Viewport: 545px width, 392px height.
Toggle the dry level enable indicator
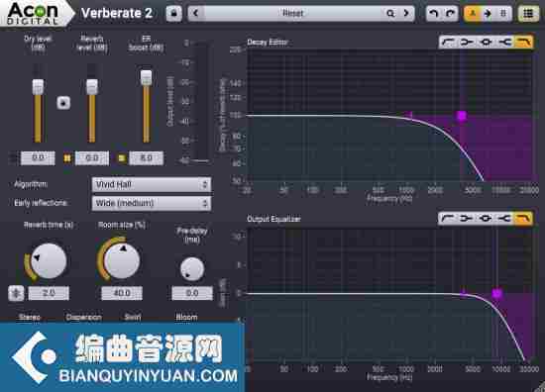13,158
